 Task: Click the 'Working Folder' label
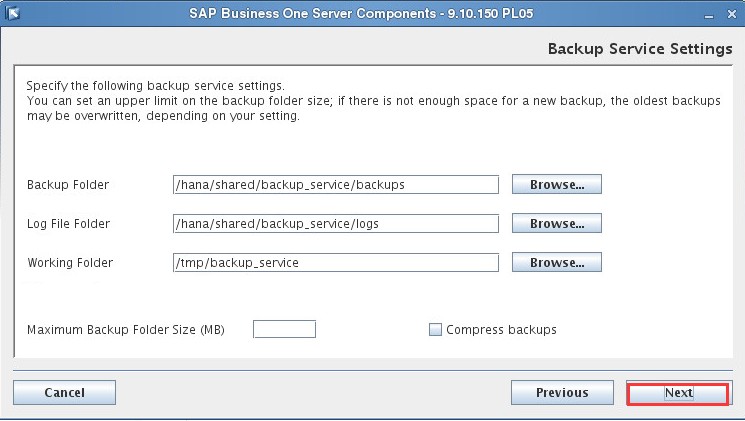click(70, 262)
